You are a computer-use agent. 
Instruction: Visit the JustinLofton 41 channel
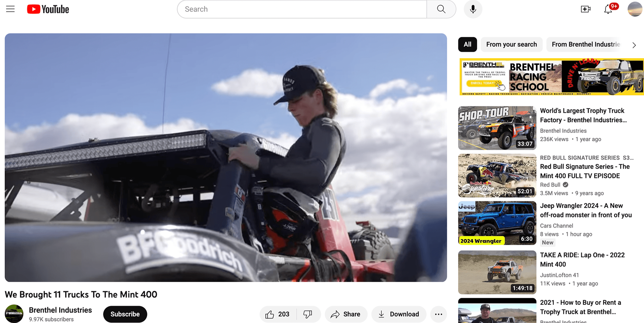pyautogui.click(x=559, y=275)
